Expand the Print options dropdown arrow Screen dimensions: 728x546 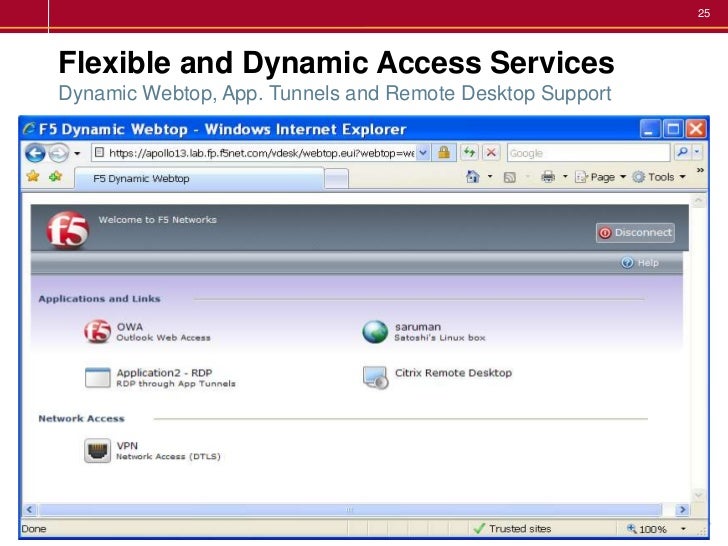tap(565, 176)
